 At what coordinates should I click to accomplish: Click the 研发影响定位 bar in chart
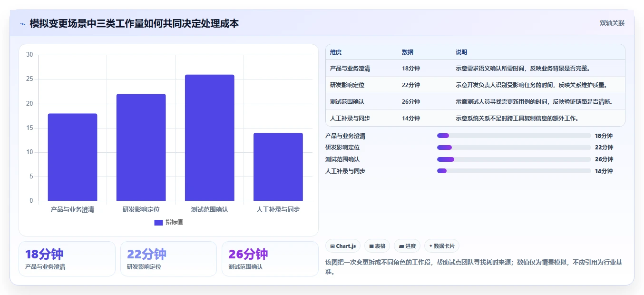click(x=141, y=147)
